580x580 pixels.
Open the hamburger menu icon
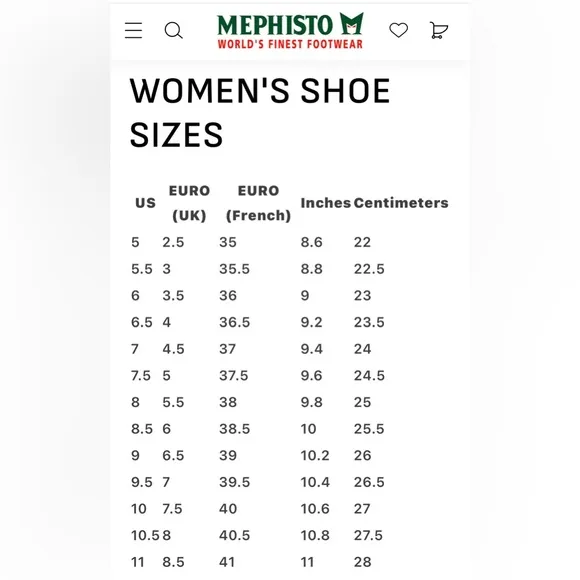pos(133,30)
